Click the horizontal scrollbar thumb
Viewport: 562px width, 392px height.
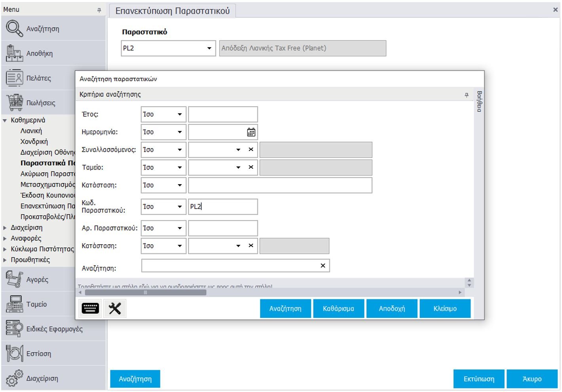[x=145, y=293]
